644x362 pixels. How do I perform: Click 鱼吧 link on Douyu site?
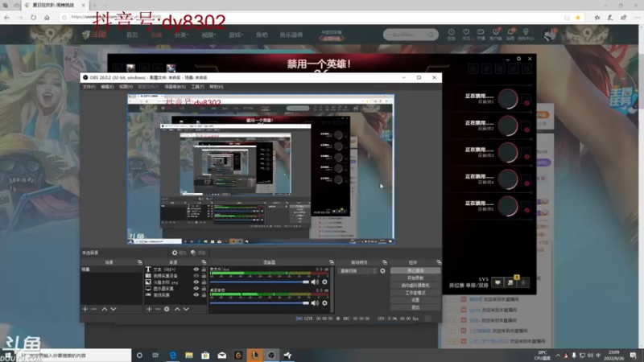click(262, 35)
